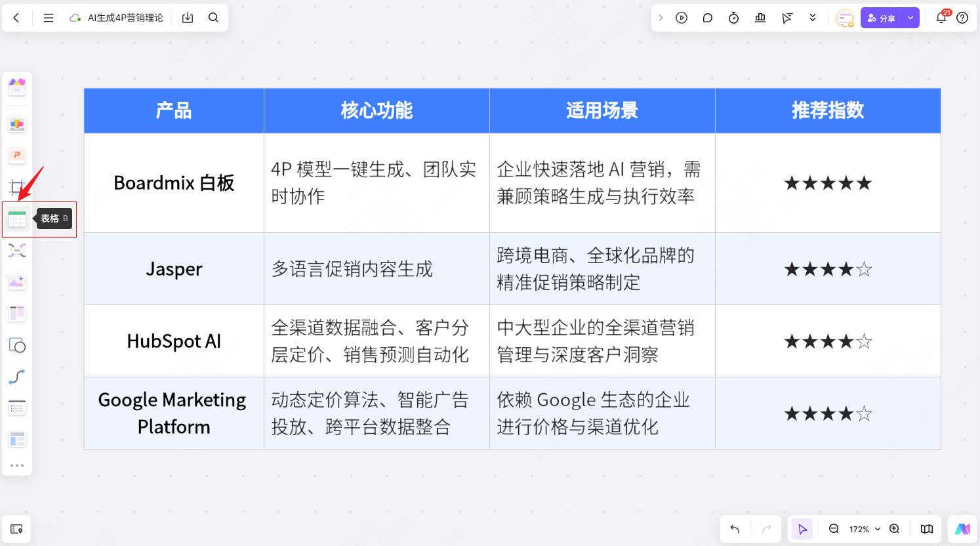
Task: Open the help question mark icon
Action: pos(962,18)
